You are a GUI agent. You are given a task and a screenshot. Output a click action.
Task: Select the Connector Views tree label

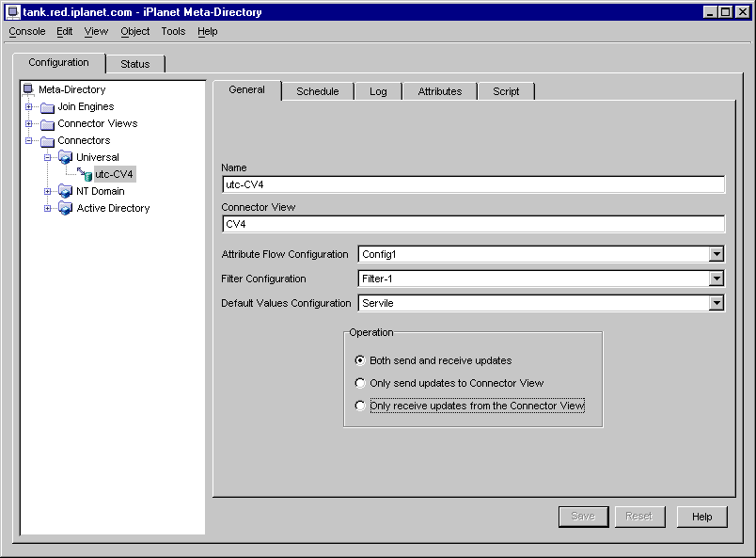click(98, 123)
